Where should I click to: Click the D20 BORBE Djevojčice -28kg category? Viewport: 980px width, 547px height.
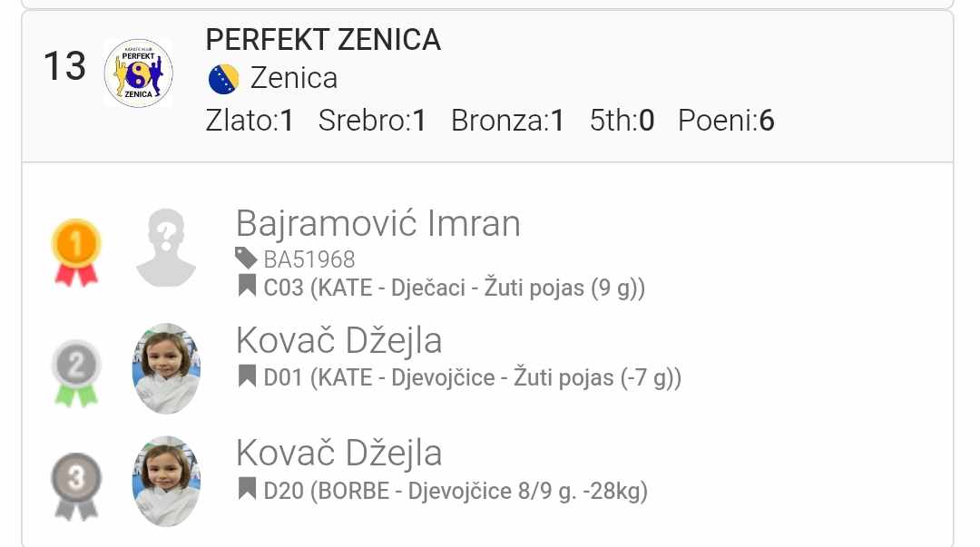pos(456,492)
